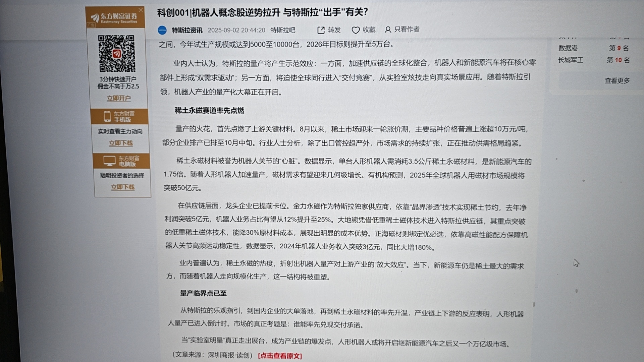The height and width of the screenshot is (362, 644).
Task: Click the share (转发) icon
Action: (x=321, y=30)
